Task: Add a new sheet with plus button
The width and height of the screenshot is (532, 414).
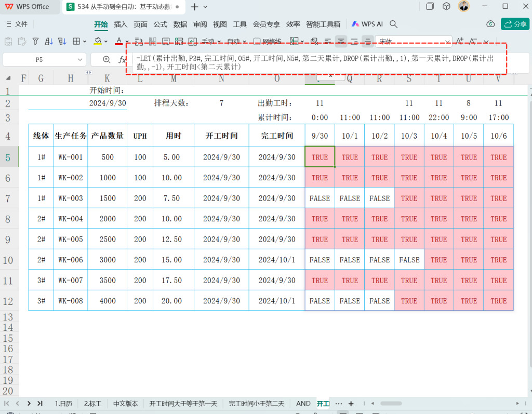Action: point(351,404)
